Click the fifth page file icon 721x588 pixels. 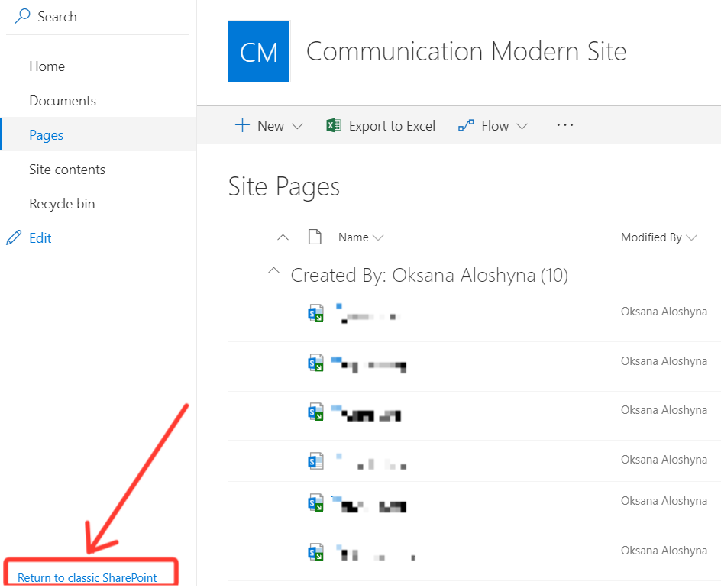click(315, 503)
